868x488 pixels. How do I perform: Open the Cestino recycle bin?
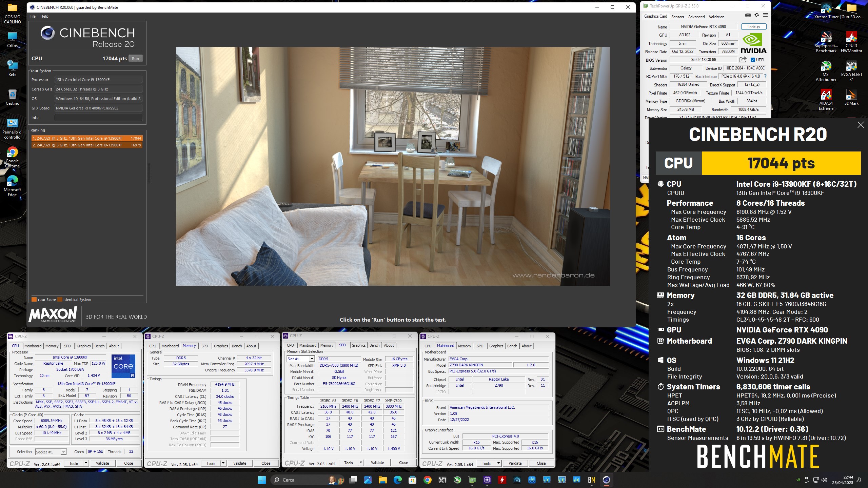(13, 97)
